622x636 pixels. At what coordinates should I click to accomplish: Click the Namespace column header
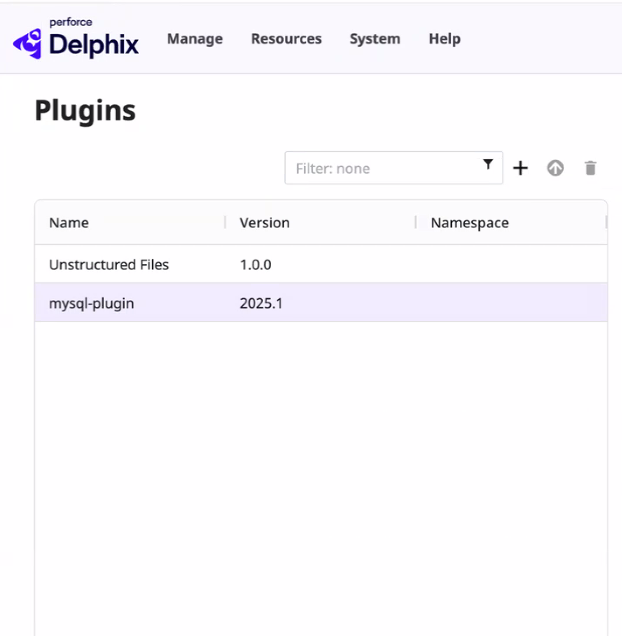[470, 223]
